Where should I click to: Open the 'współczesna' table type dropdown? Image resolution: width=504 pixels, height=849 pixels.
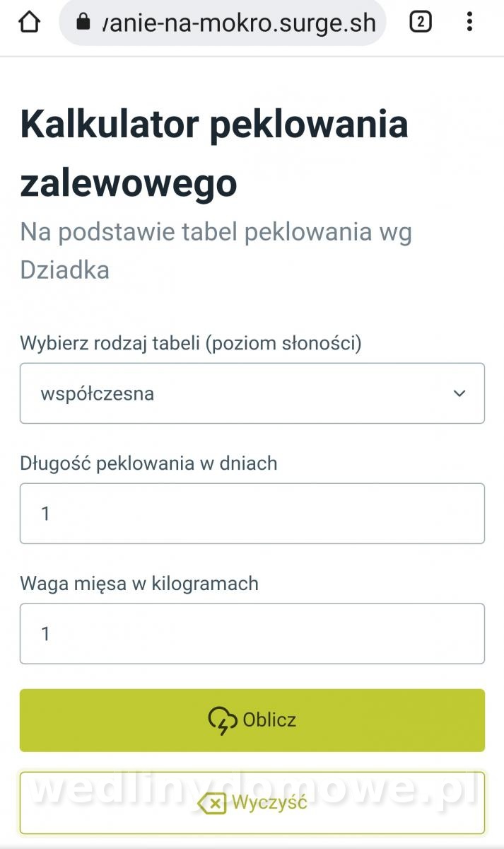click(252, 393)
